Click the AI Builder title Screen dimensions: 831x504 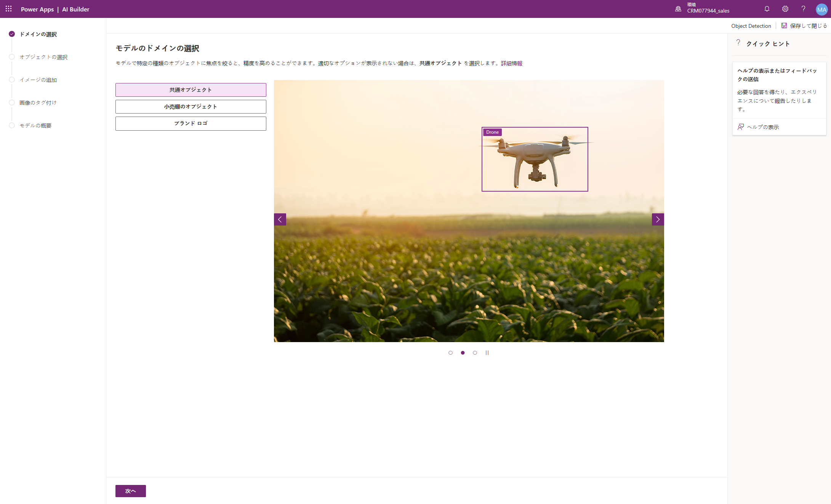pos(76,9)
